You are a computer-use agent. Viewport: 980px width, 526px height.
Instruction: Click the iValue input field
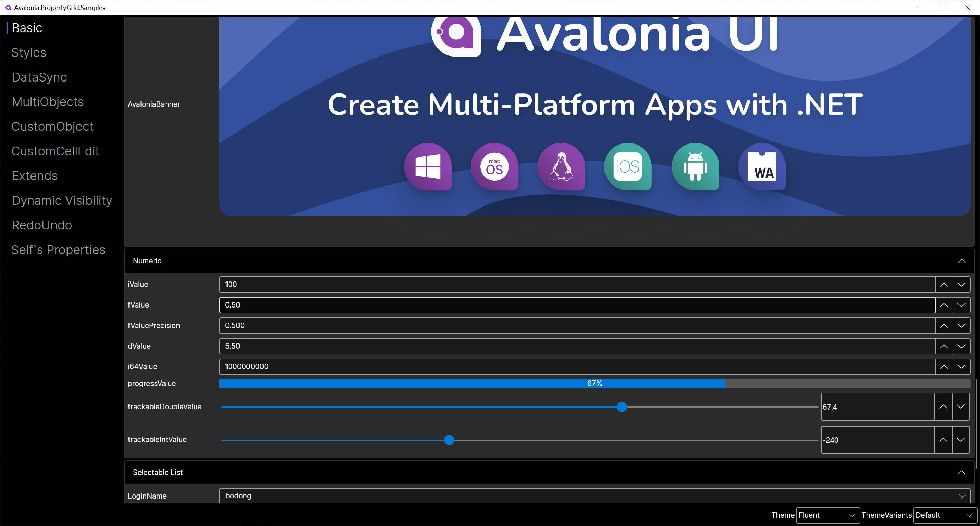pos(577,285)
